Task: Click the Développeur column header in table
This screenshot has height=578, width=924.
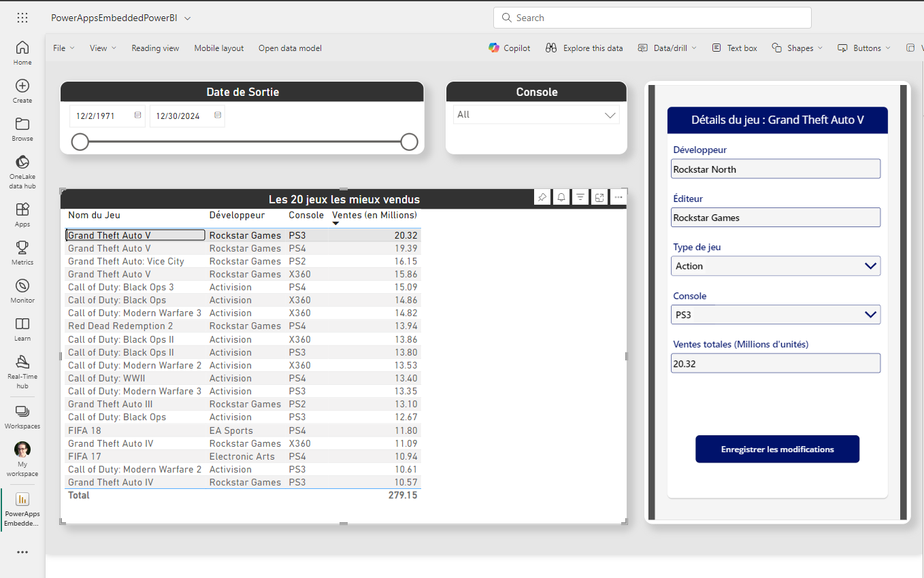Action: (237, 215)
